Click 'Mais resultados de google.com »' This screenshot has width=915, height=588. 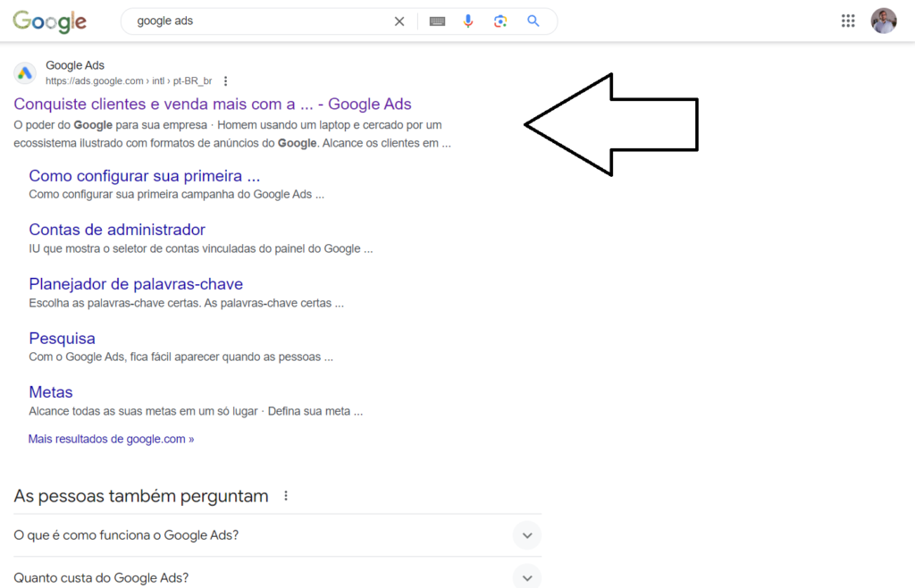111,439
